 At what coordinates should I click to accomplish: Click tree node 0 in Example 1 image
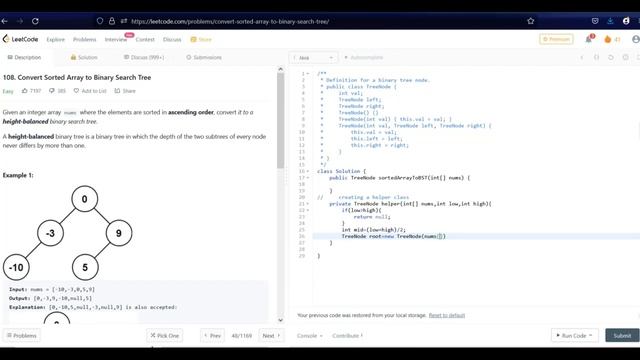pyautogui.click(x=84, y=199)
